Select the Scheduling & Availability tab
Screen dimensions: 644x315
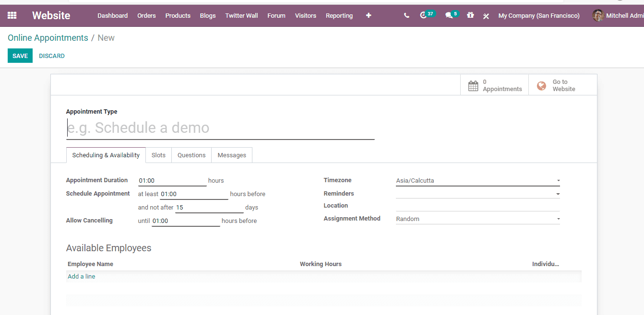tap(106, 155)
